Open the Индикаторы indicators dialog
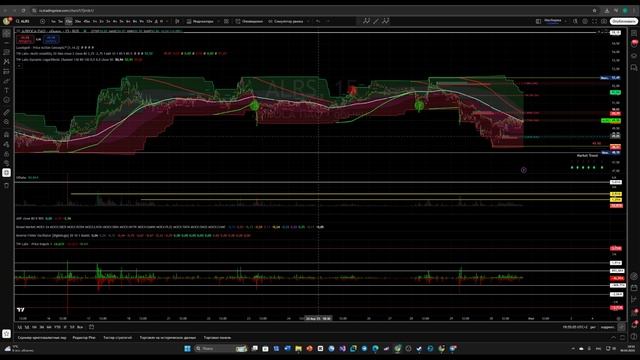 click(200, 21)
